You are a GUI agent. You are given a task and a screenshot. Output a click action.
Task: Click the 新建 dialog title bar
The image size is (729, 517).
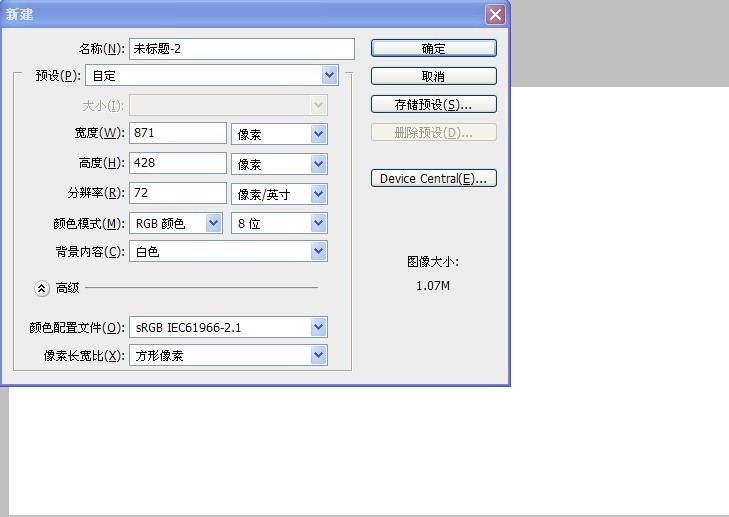click(x=250, y=14)
